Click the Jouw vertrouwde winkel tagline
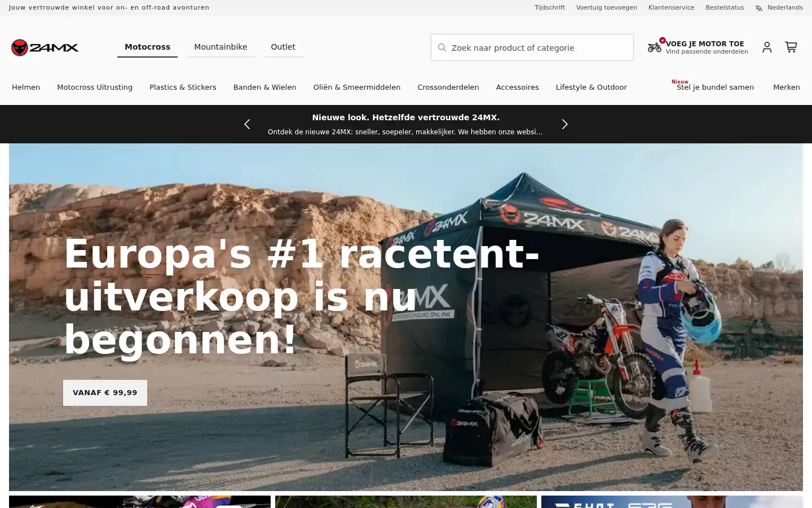Image resolution: width=812 pixels, height=508 pixels. pyautogui.click(x=109, y=8)
